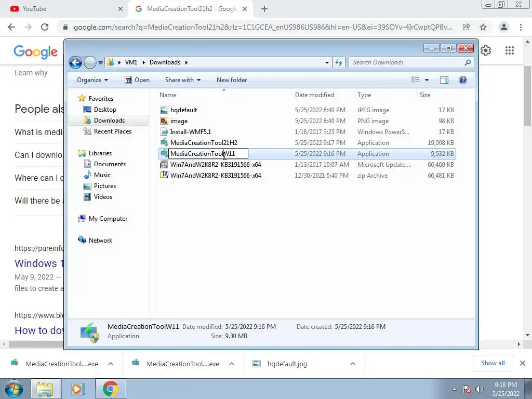This screenshot has width=532, height=399.
Task: Switch to the YouTube browser tab
Action: 64,9
